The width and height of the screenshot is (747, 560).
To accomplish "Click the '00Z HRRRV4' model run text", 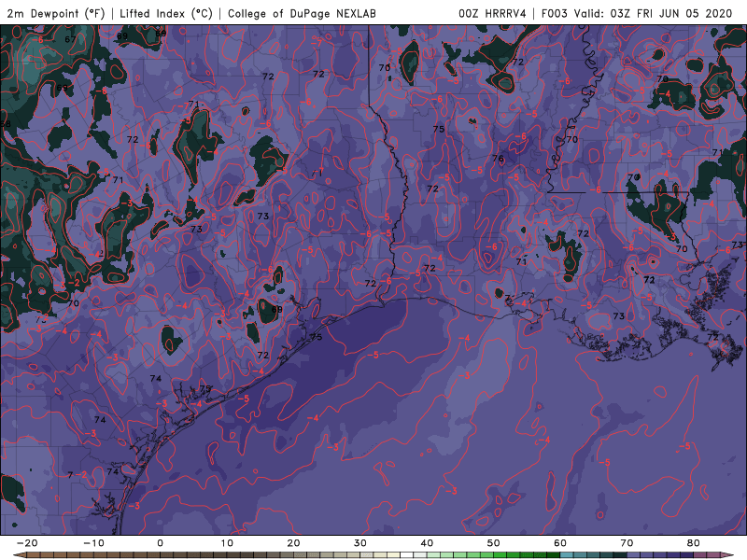I will [x=493, y=13].
